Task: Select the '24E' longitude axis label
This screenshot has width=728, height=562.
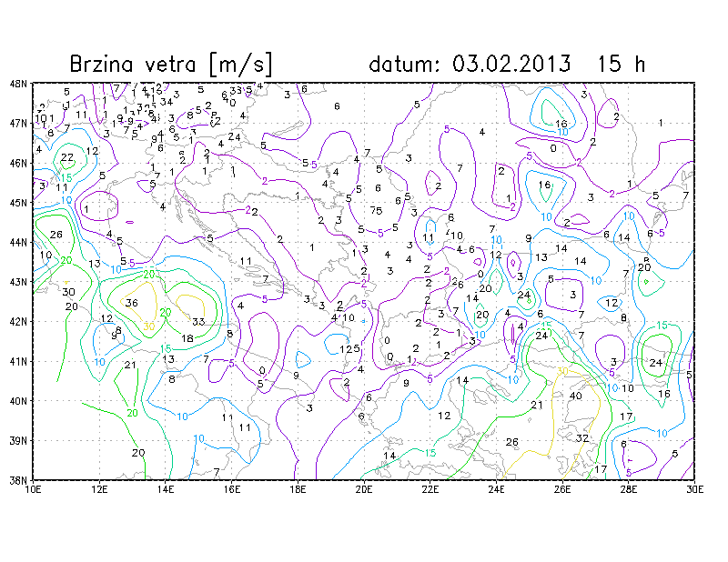Action: point(496,489)
